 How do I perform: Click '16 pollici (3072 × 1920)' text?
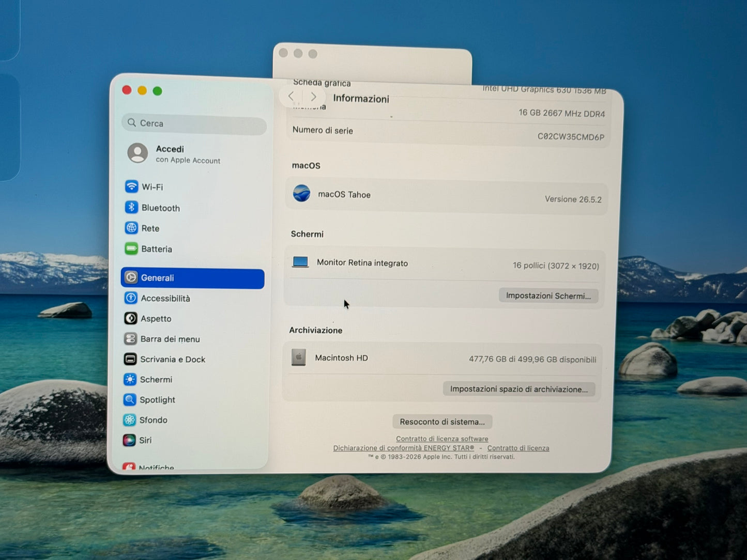556,266
